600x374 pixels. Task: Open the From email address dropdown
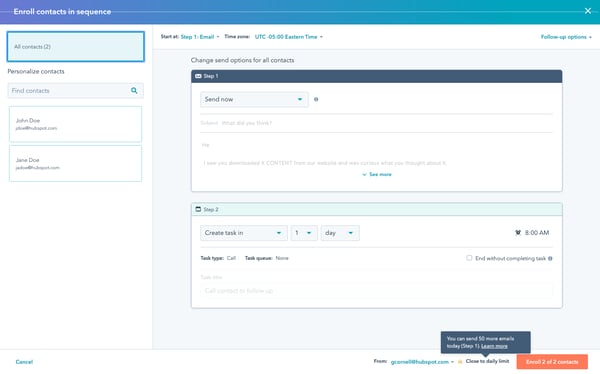coord(422,362)
